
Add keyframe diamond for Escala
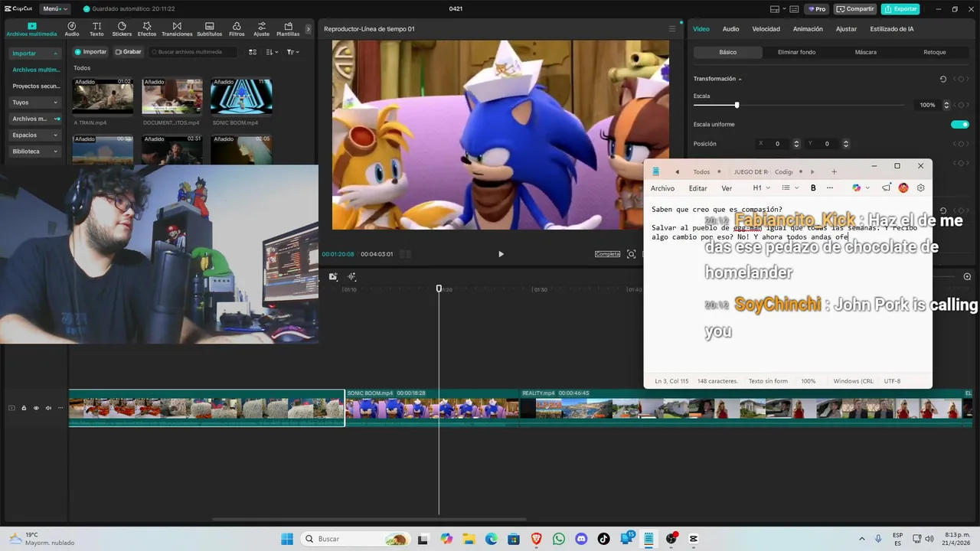pyautogui.click(x=960, y=105)
